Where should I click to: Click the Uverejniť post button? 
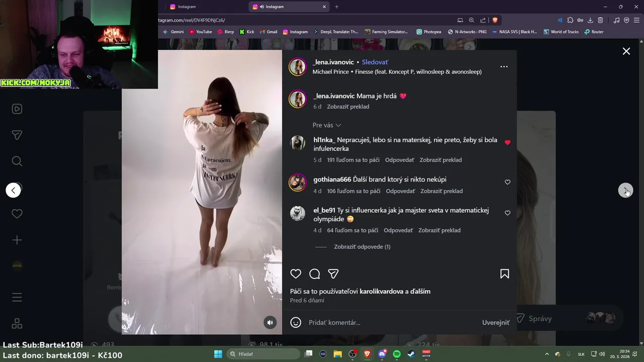point(496,322)
